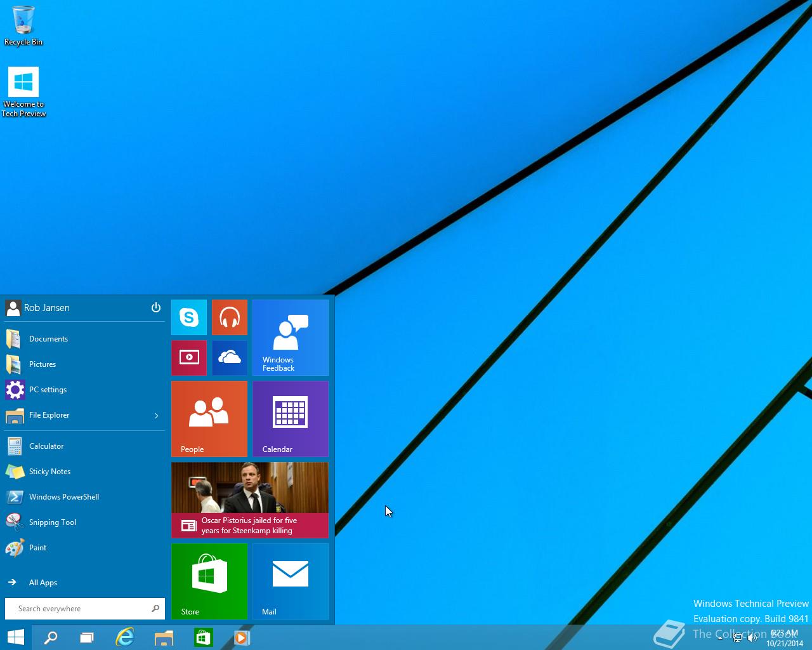This screenshot has width=812, height=650.
Task: Open media player icon on taskbar
Action: [242, 637]
